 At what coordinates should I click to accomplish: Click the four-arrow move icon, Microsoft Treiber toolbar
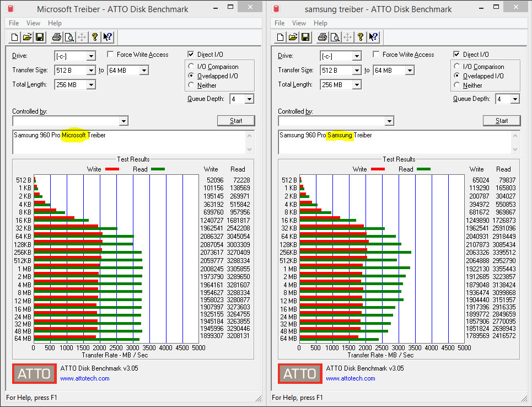(82, 37)
